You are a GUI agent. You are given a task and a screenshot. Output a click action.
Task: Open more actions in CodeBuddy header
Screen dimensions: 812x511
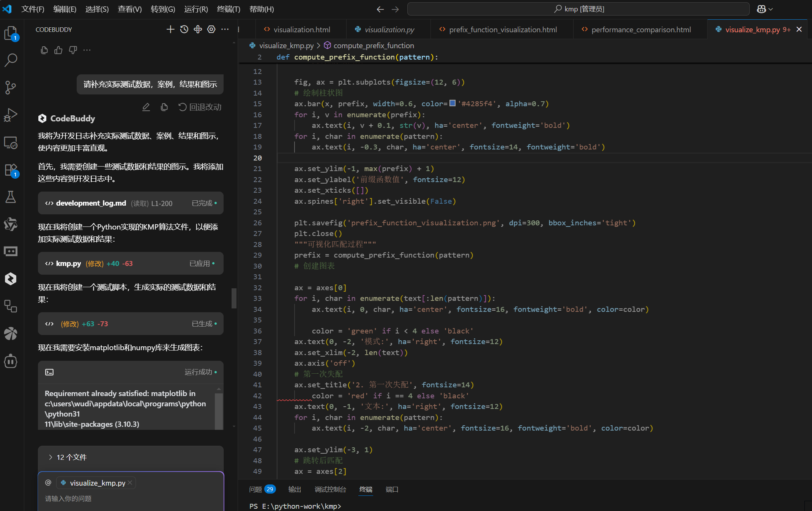click(225, 29)
